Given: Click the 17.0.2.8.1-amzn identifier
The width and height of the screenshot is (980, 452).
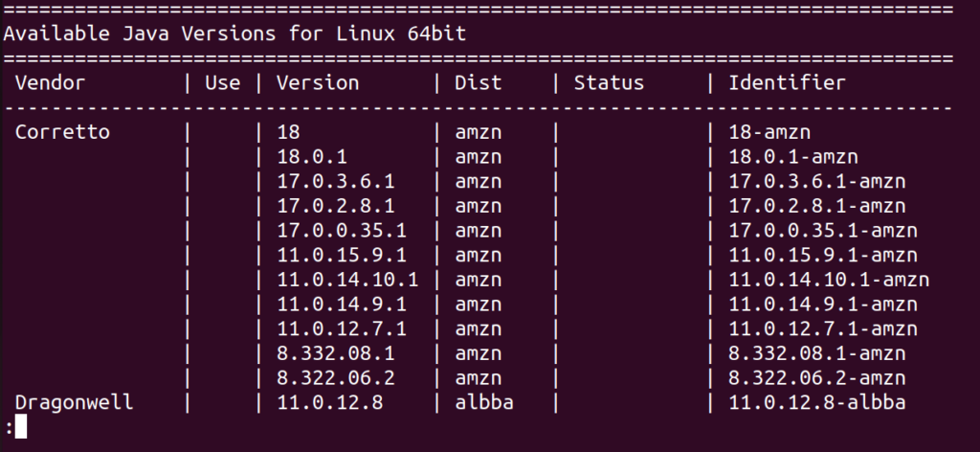Looking at the screenshot, I should 817,206.
